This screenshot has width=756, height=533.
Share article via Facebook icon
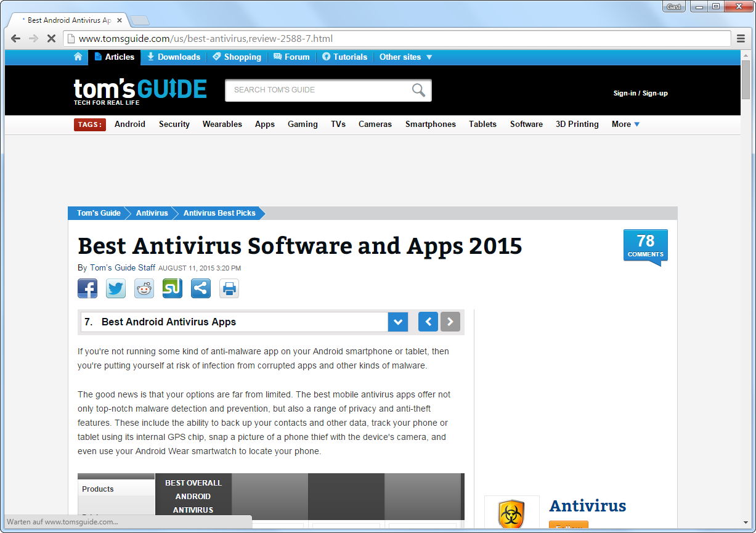point(87,288)
